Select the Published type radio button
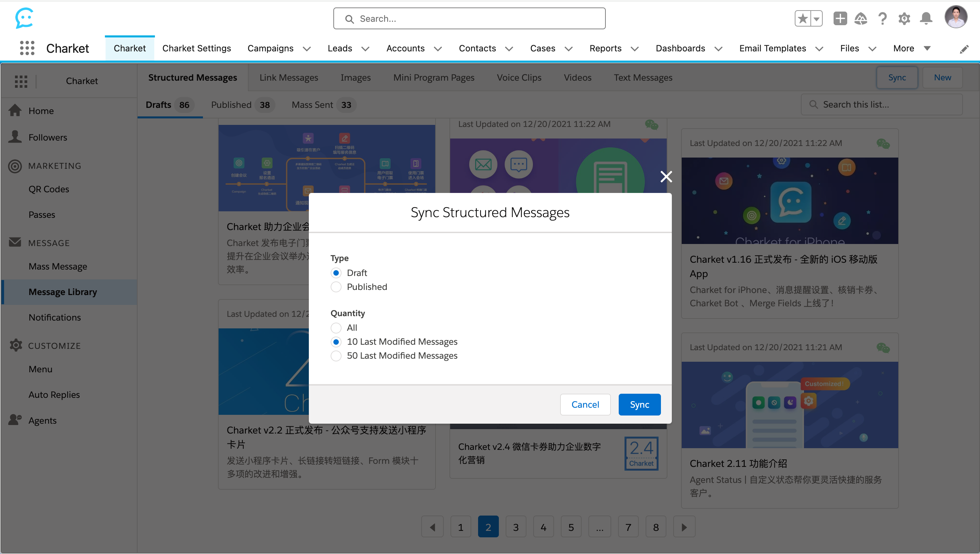This screenshot has height=554, width=980. (336, 287)
